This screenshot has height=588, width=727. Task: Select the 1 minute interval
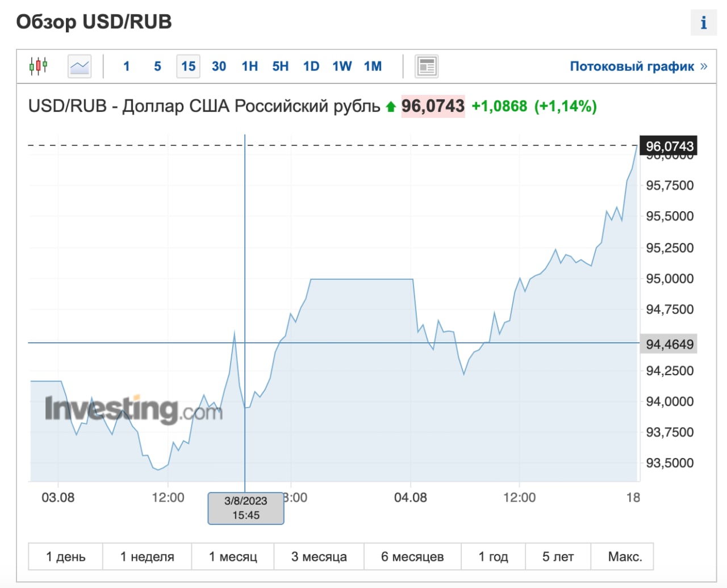click(x=126, y=66)
